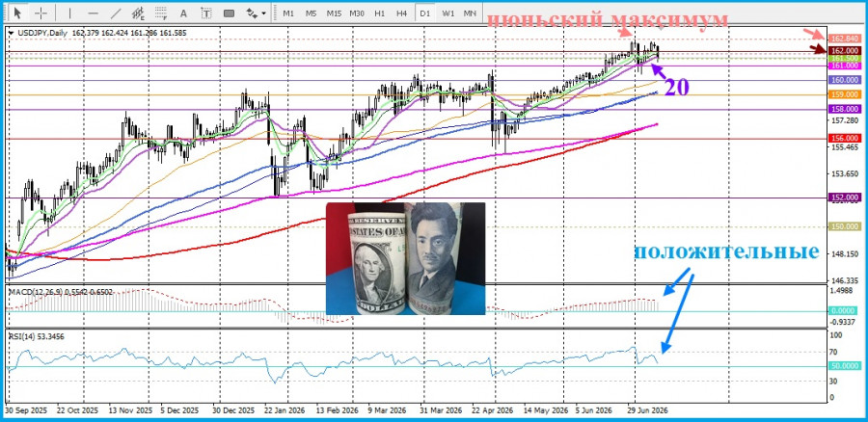Switch to the M1 timeframe
The height and width of the screenshot is (422, 868).
point(288,13)
